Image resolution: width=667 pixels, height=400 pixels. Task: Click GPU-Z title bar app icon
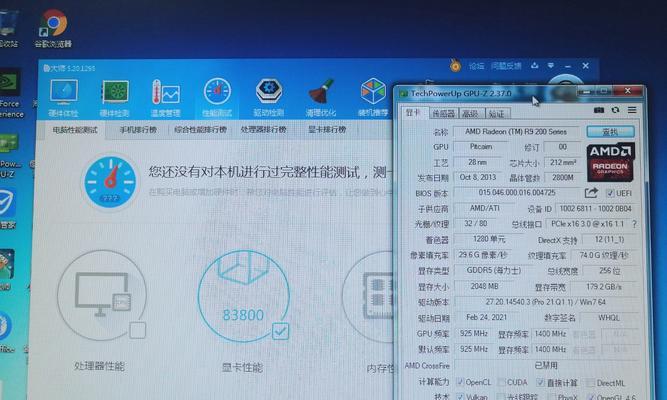pos(403,93)
